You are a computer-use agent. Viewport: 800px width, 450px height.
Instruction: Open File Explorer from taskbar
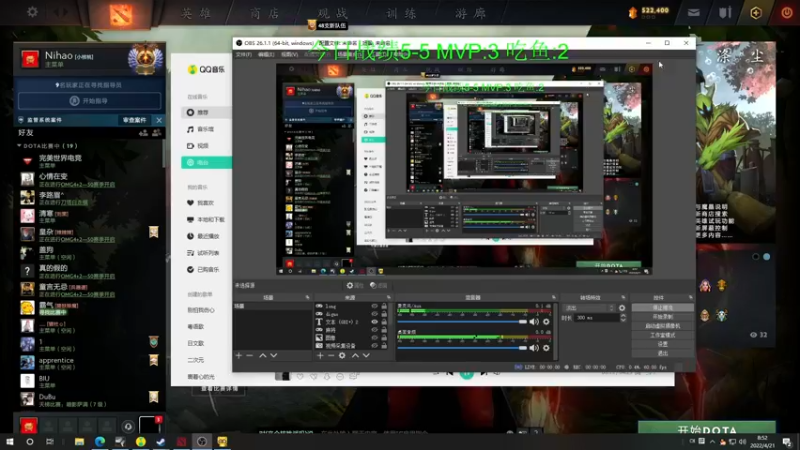[79, 441]
